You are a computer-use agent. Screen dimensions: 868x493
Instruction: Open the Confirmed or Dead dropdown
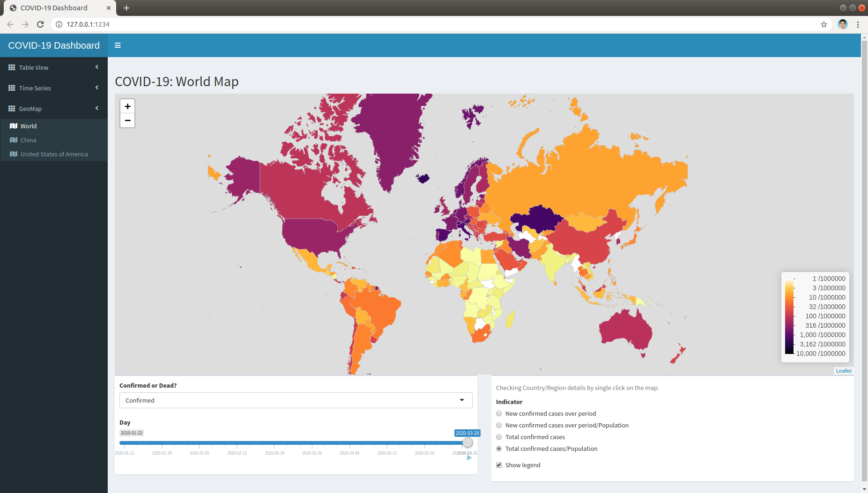click(x=296, y=400)
